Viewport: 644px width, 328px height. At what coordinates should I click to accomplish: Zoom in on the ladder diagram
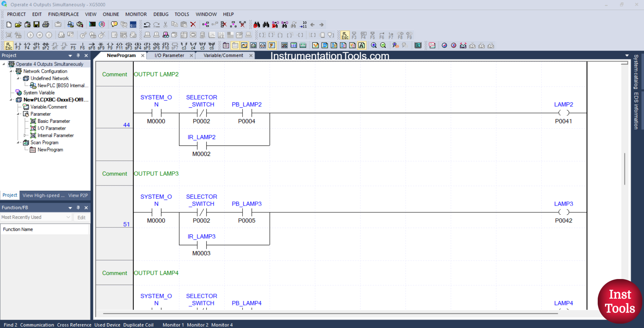coord(374,45)
